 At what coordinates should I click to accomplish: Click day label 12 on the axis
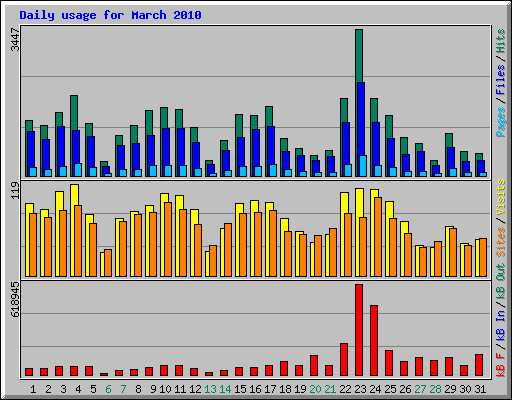coord(195,389)
